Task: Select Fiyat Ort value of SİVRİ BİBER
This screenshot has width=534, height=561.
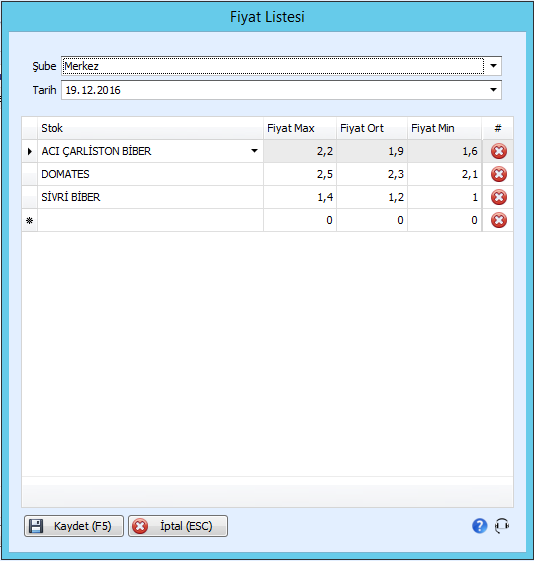Action: point(372,197)
